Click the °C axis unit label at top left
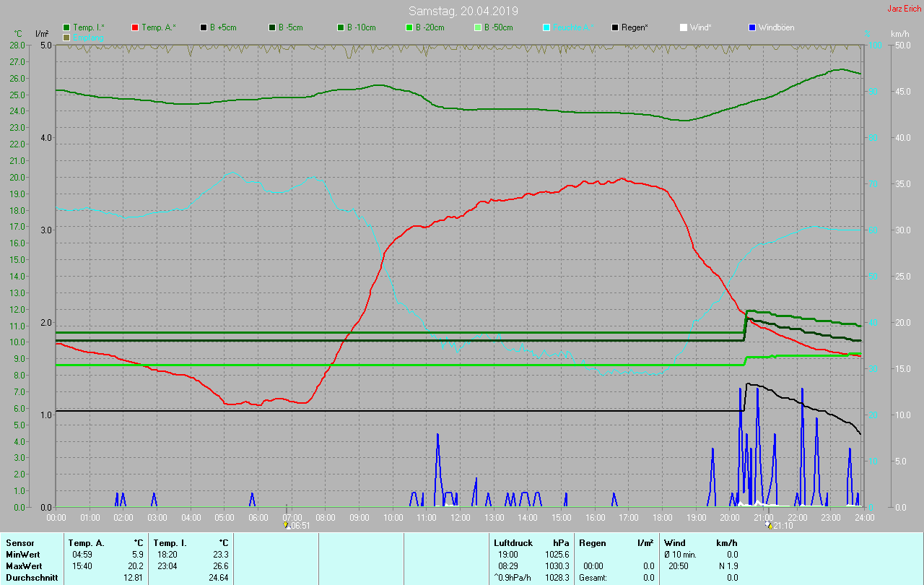924x585 pixels. point(19,34)
